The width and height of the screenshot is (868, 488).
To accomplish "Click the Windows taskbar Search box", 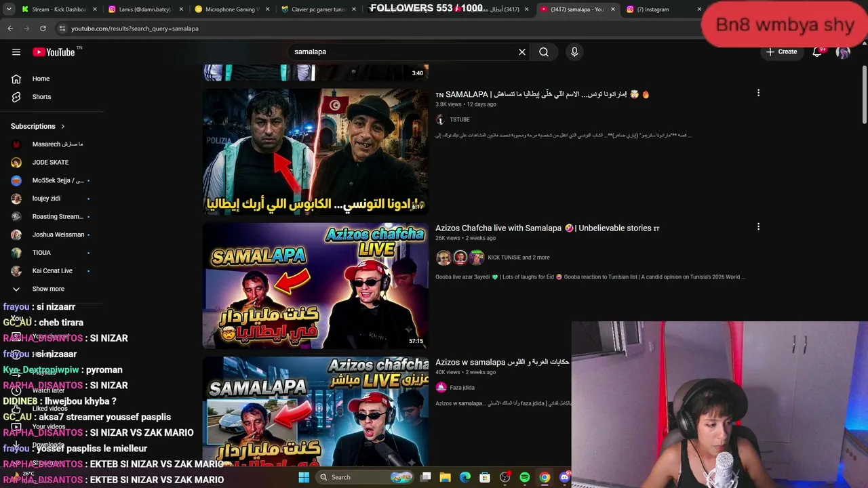I will [x=365, y=477].
